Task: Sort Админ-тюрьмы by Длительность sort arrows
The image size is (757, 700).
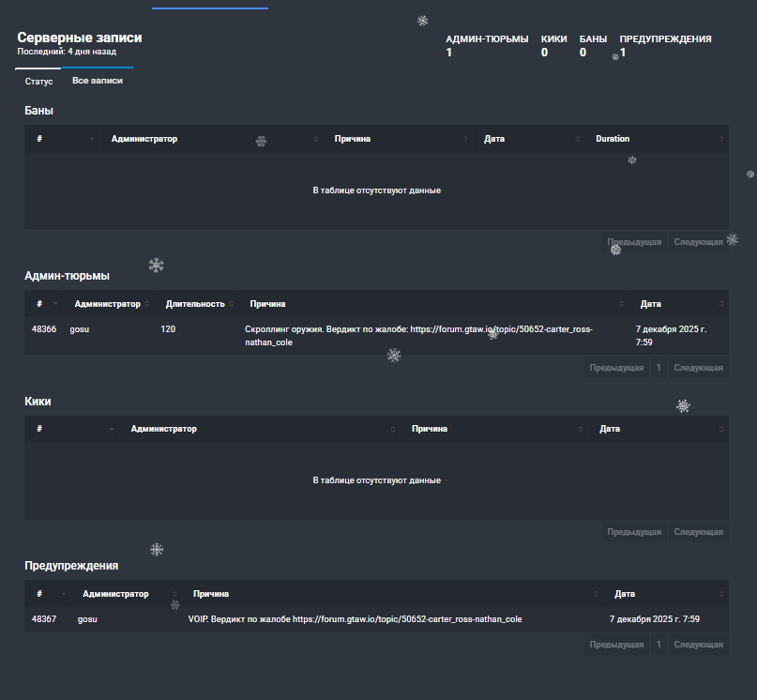Action: (232, 304)
